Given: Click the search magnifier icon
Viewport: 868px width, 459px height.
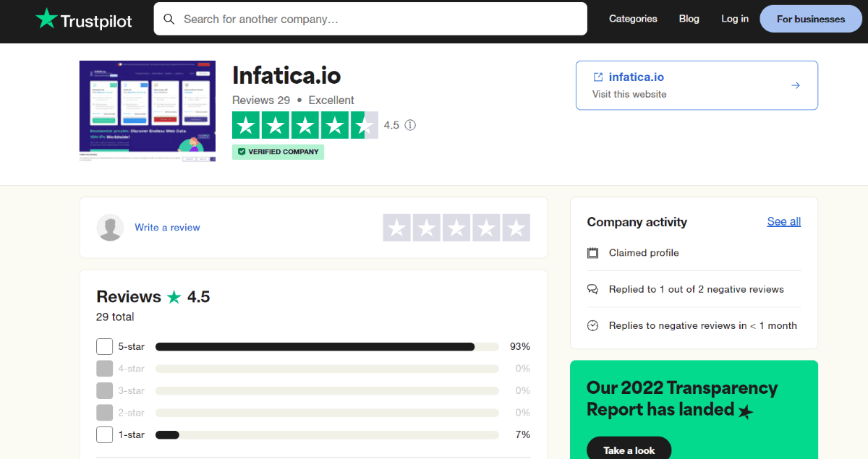Looking at the screenshot, I should coord(169,20).
